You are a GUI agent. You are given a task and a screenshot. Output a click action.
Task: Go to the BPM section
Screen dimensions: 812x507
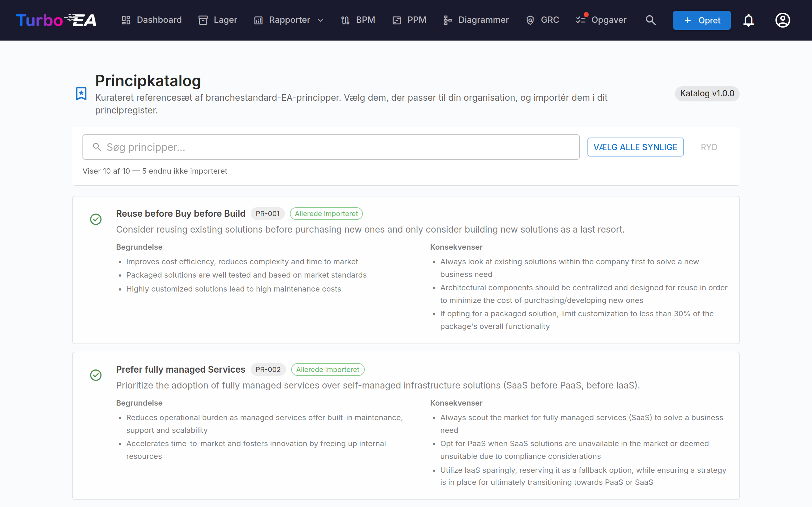point(358,20)
